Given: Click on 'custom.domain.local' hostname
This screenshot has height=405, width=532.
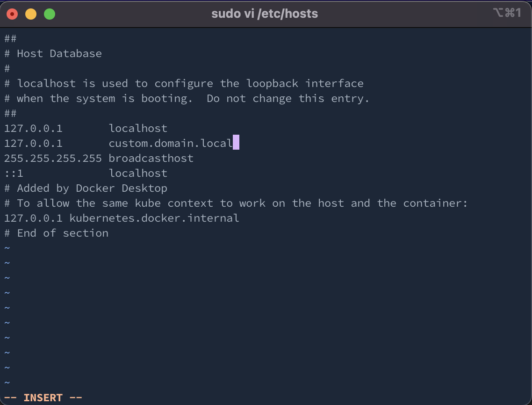Looking at the screenshot, I should [171, 144].
